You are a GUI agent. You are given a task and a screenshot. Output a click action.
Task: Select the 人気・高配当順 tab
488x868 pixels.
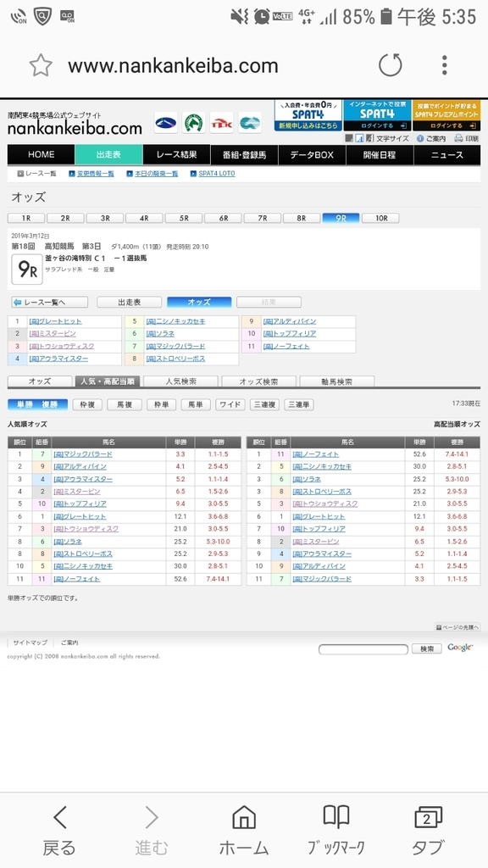108,381
